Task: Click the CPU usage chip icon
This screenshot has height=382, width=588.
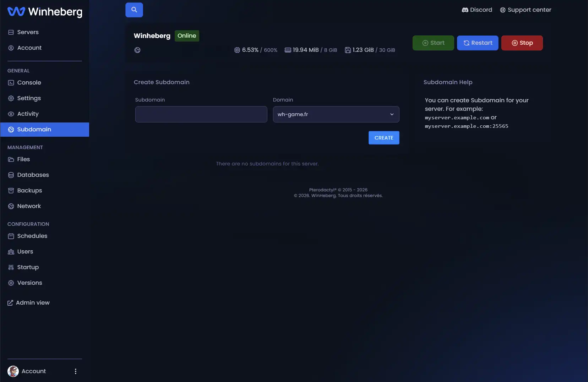Action: [237, 50]
